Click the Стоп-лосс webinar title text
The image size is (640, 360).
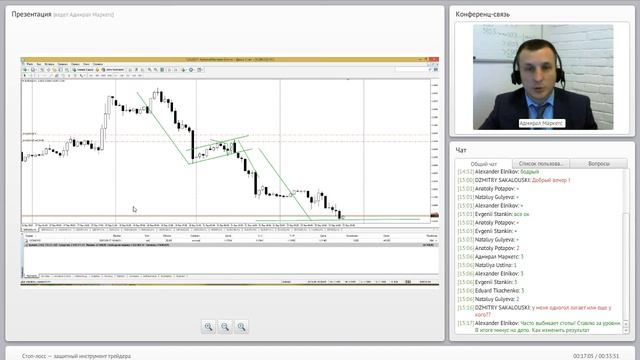[x=76, y=356]
